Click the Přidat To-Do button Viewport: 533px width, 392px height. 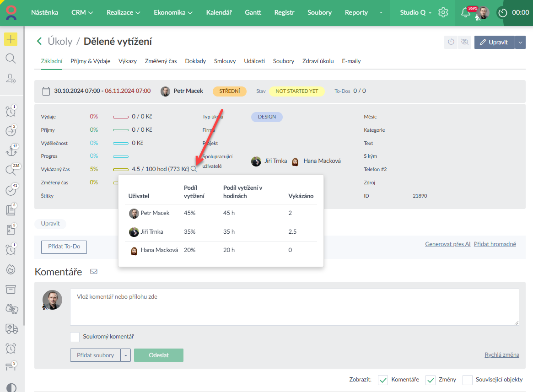[64, 247]
